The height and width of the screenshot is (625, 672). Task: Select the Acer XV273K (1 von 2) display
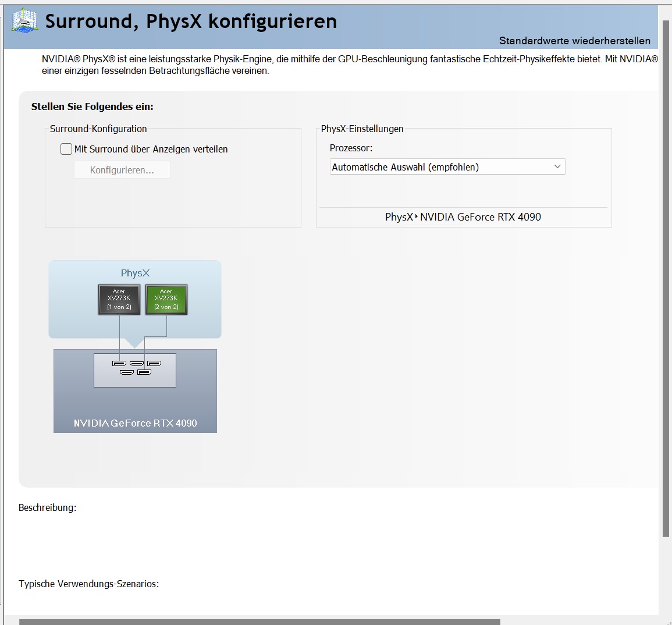[119, 299]
